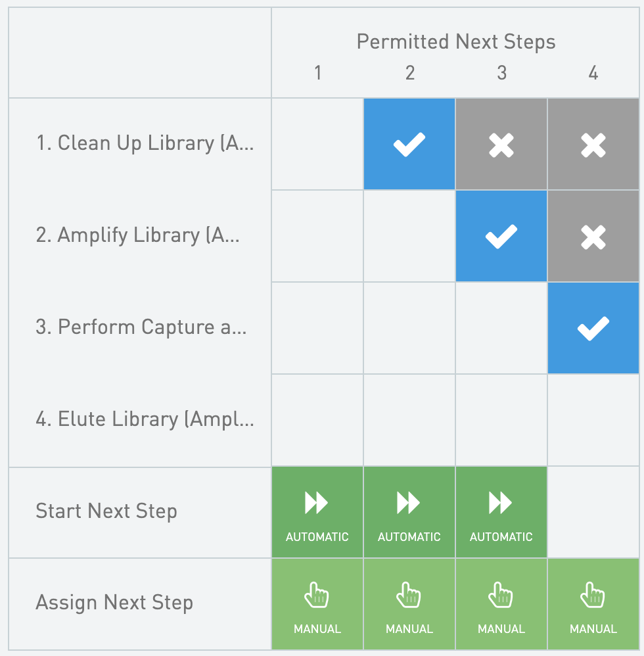Click empty cell for Amplify Library step 2
This screenshot has width=644, height=656.
pyautogui.click(x=409, y=236)
